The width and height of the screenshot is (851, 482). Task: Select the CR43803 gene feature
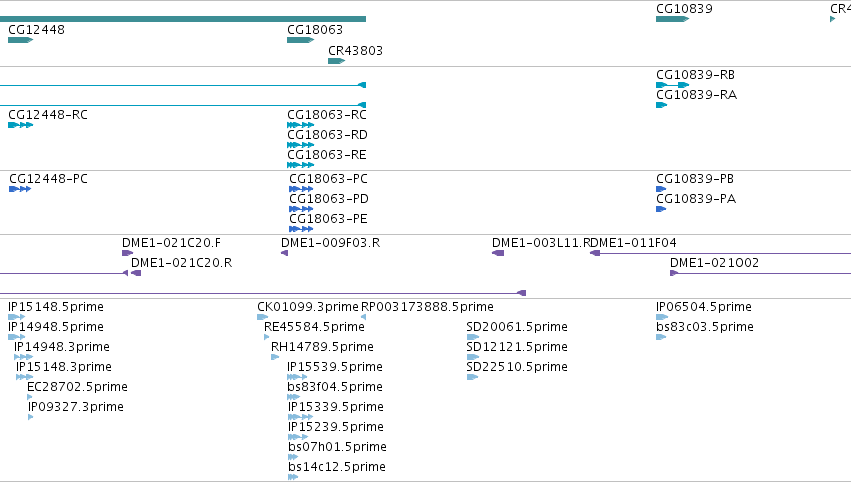336,61
